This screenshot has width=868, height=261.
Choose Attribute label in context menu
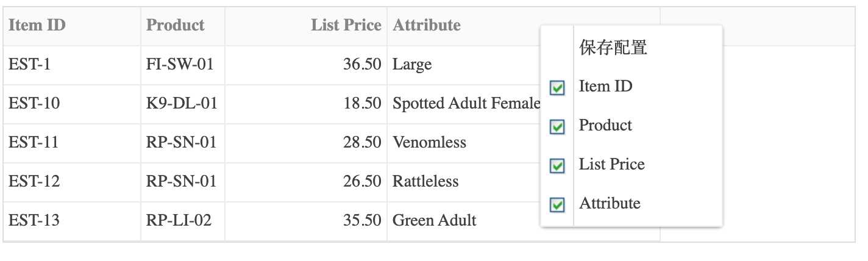tap(610, 204)
